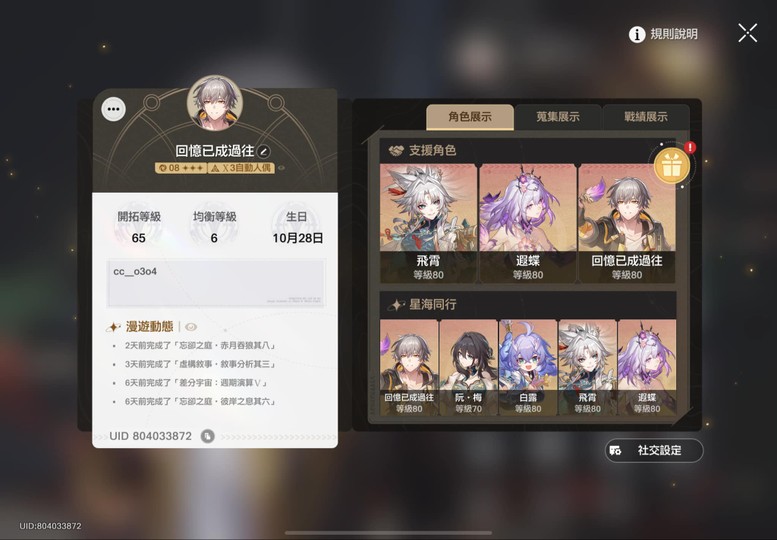Screen dimensions: 777x540
Task: Close the profile screen with X
Action: tap(747, 33)
